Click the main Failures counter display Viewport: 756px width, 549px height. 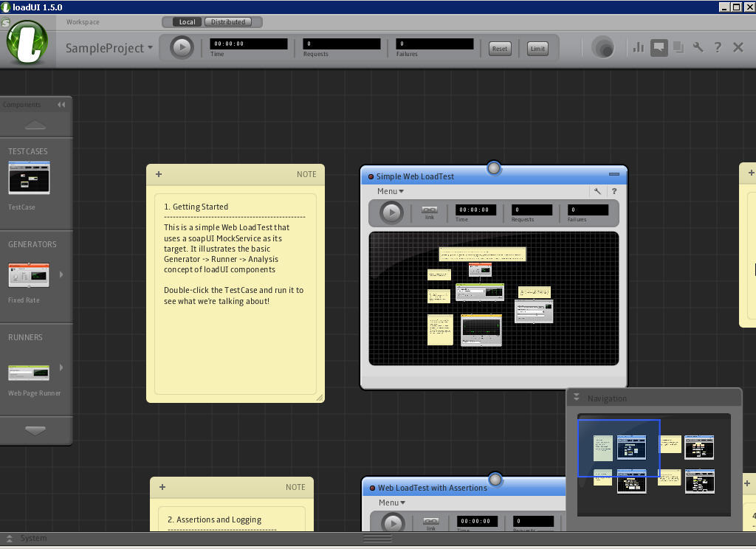pyautogui.click(x=434, y=44)
